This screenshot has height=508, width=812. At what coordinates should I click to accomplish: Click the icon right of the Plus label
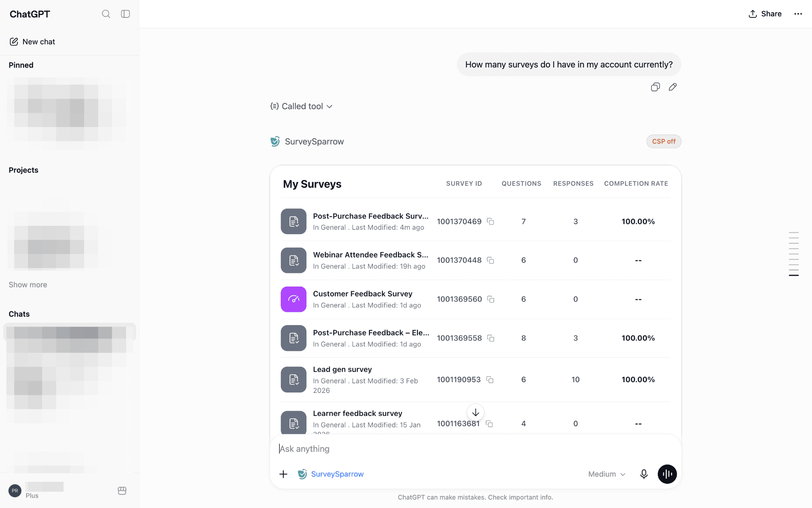122,491
